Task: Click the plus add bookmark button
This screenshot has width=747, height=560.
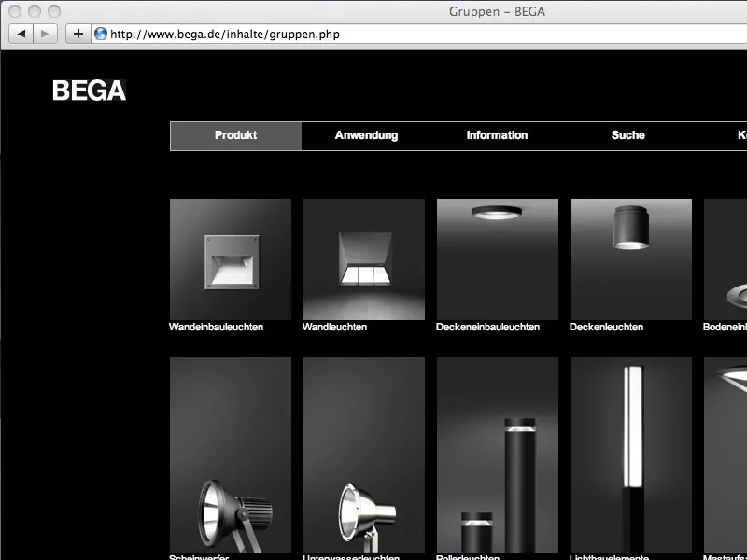Action: tap(78, 35)
